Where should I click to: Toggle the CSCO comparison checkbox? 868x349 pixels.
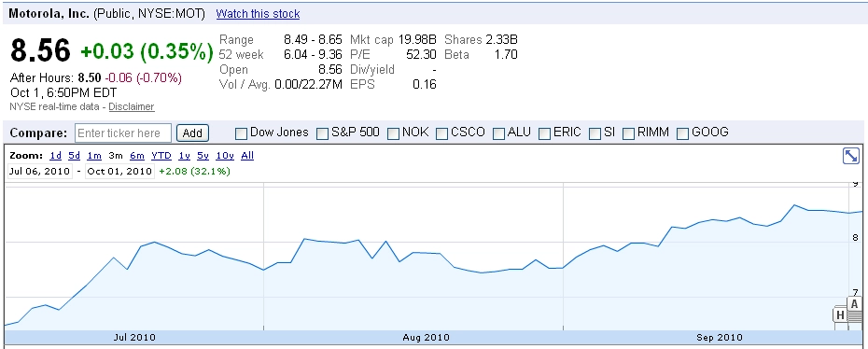(x=441, y=133)
